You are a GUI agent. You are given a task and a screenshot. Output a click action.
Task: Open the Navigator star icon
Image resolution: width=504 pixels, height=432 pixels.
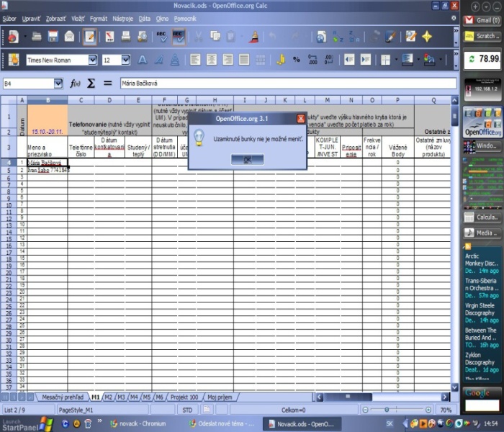pyautogui.click(x=427, y=37)
